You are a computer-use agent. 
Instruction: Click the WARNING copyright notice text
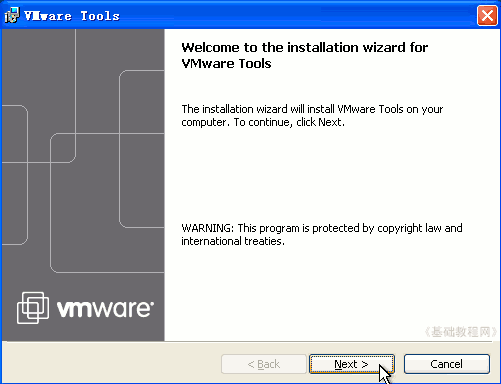322,234
